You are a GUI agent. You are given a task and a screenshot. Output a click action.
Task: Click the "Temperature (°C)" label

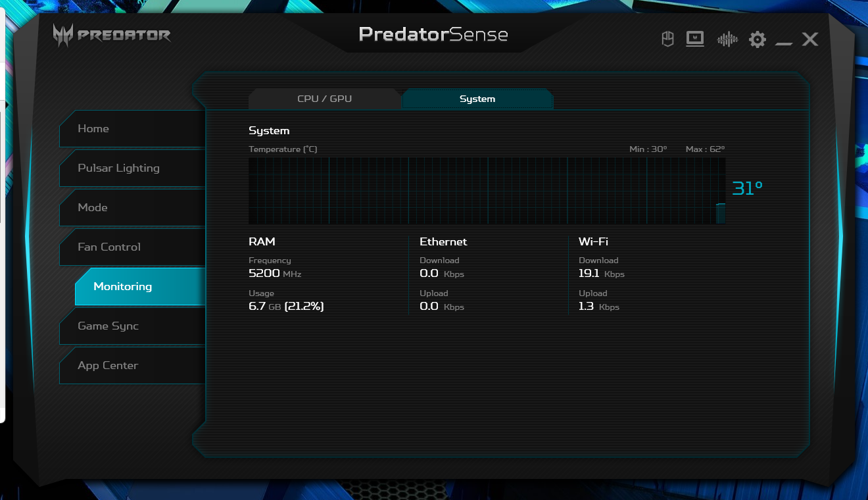coord(283,149)
